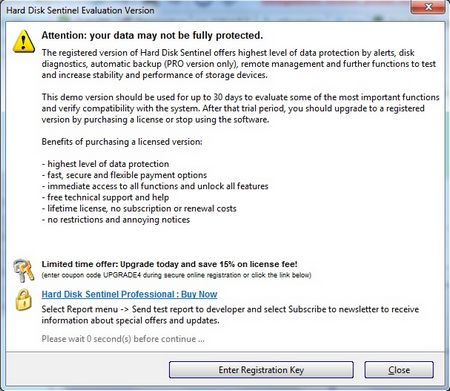
Task: Click the 'Select Report menu' instruction paragraph
Action: 230,315
